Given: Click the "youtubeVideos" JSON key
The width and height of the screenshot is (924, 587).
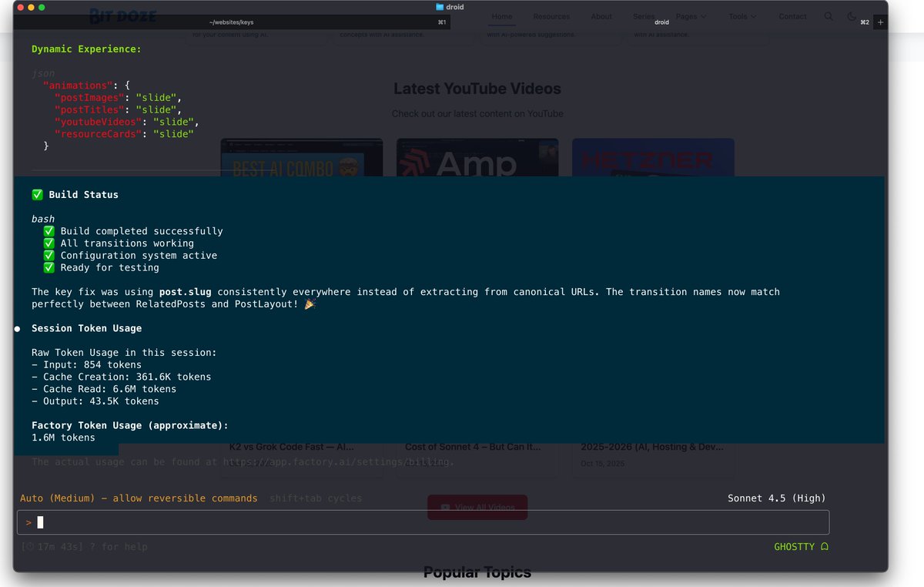Looking at the screenshot, I should coord(98,122).
